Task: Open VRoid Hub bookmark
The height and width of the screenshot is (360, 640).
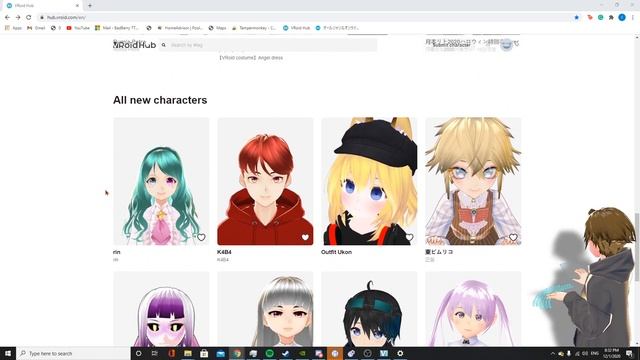Action: (297, 28)
